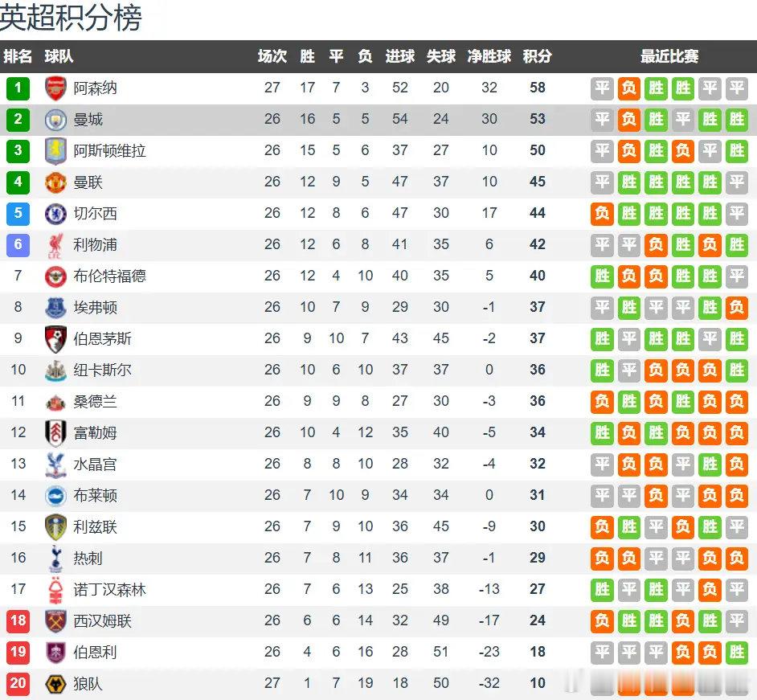The height and width of the screenshot is (700, 757).
Task: Click the 最近比赛 recent matches header
Action: 669,56
